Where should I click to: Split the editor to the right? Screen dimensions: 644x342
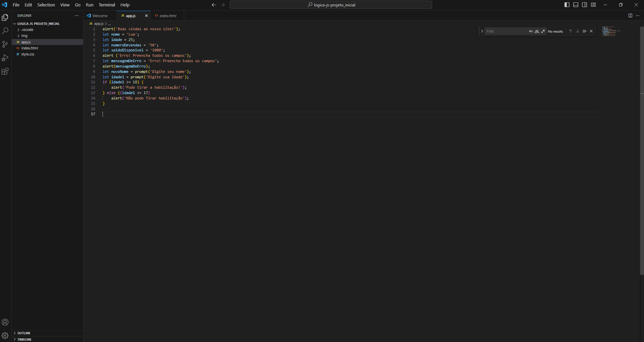click(630, 15)
